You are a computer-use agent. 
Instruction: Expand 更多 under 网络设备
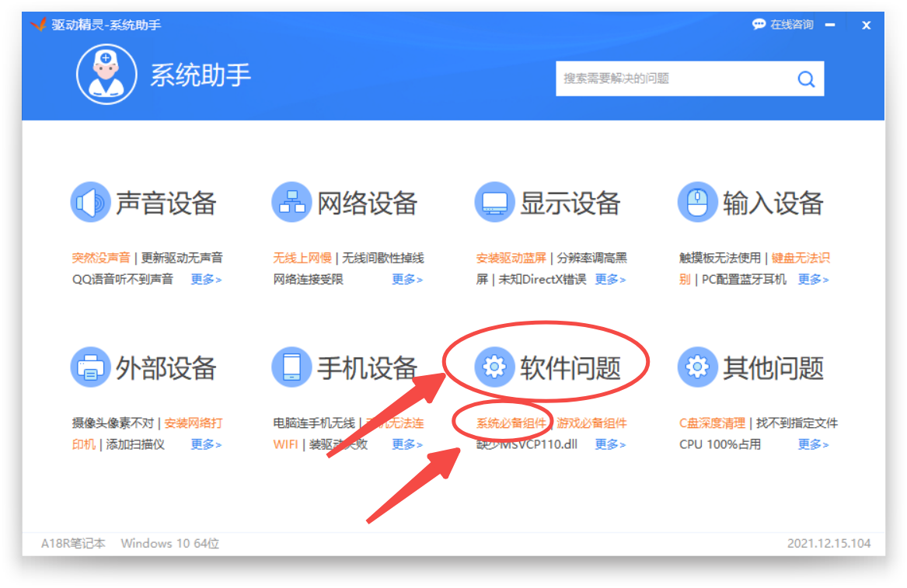coord(407,280)
